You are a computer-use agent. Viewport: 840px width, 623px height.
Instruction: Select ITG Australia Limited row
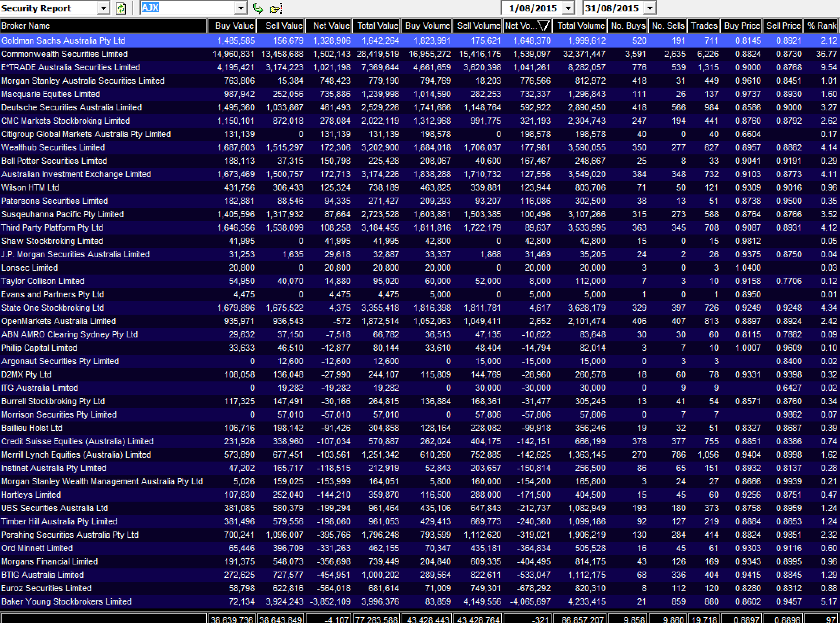[x=419, y=388]
